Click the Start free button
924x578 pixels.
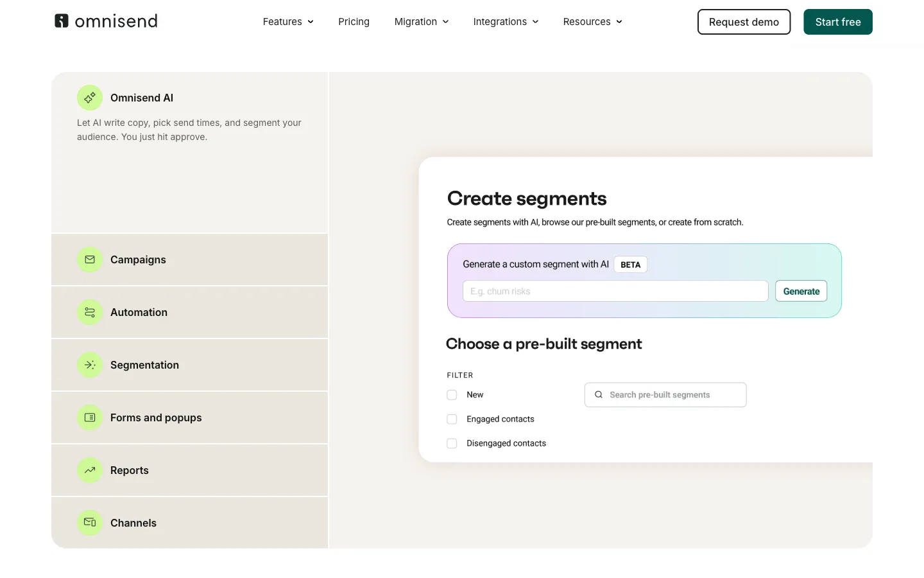point(838,22)
